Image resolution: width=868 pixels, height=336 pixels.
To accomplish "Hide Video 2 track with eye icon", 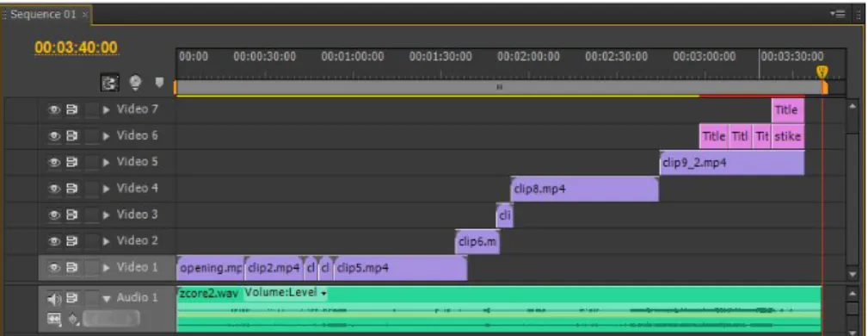I will pyautogui.click(x=54, y=241).
